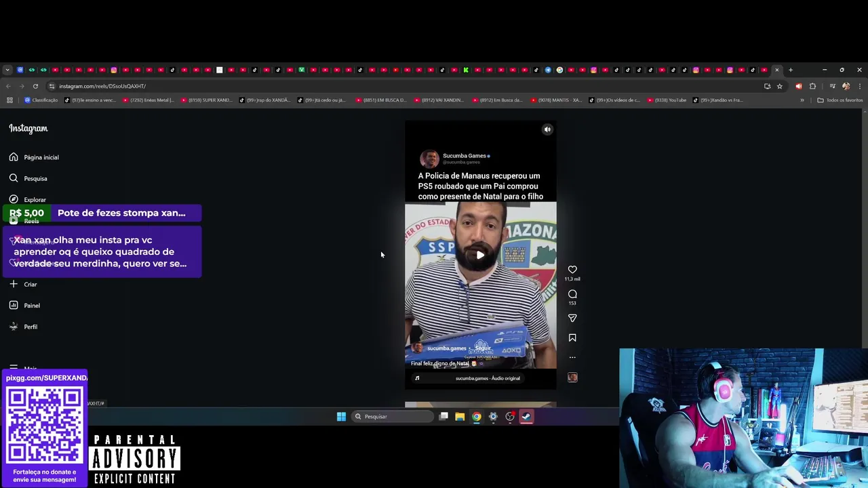View site information icon in address bar
868x488 pixels.
[x=52, y=86]
